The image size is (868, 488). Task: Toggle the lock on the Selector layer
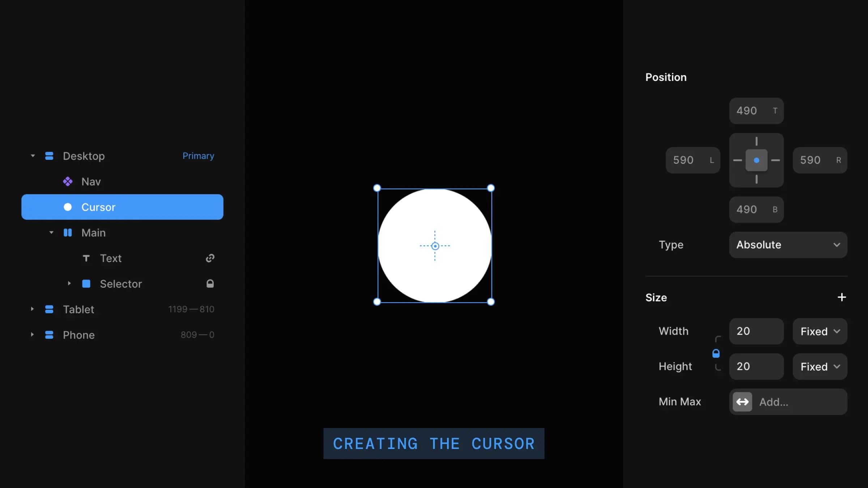click(x=210, y=284)
